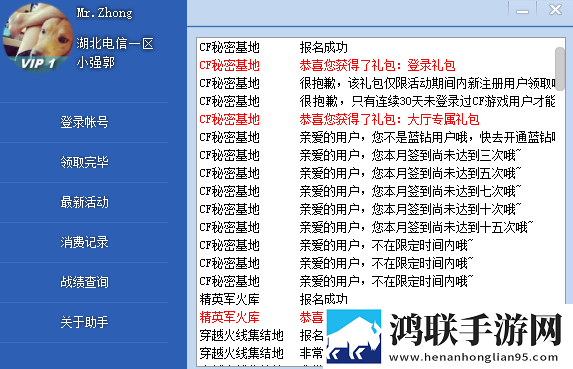Select the first CF秘密基地 报名成功 row

(x=376, y=47)
